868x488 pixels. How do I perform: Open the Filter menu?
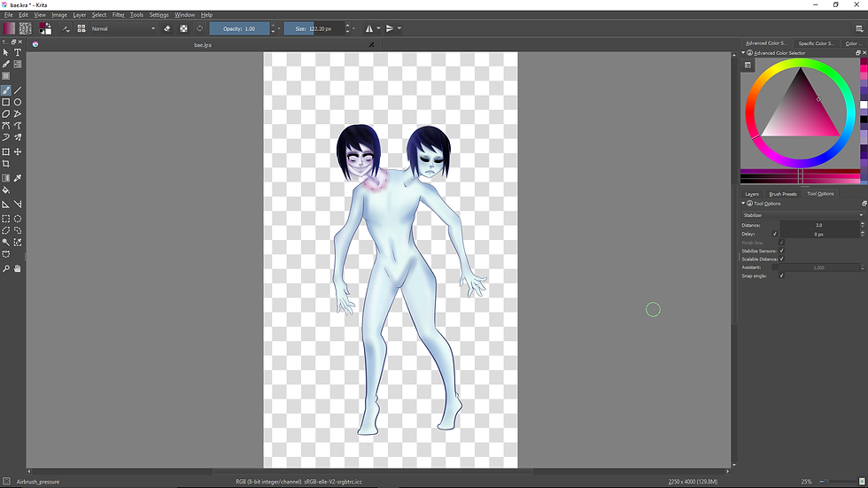click(119, 15)
